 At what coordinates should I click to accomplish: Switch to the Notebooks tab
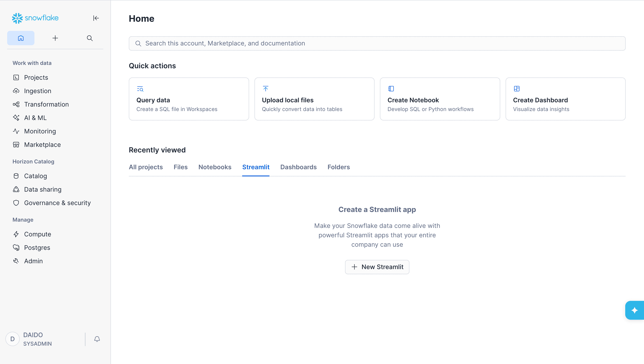215,167
